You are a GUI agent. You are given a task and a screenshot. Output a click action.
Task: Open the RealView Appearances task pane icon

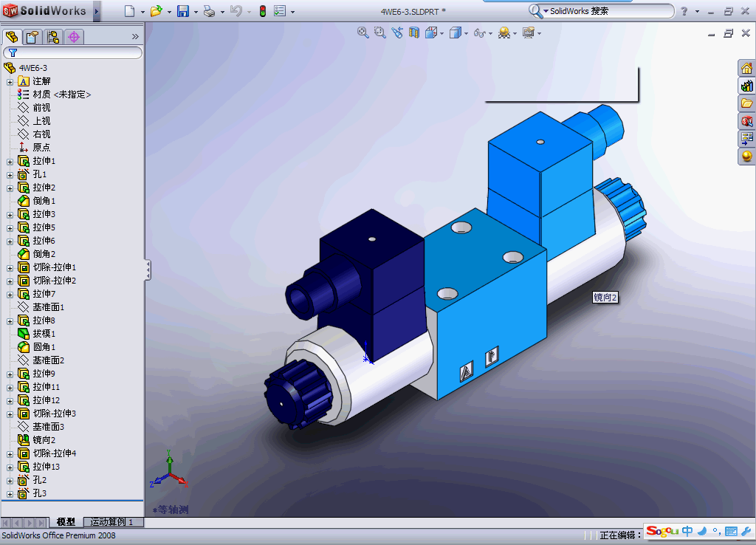[746, 157]
